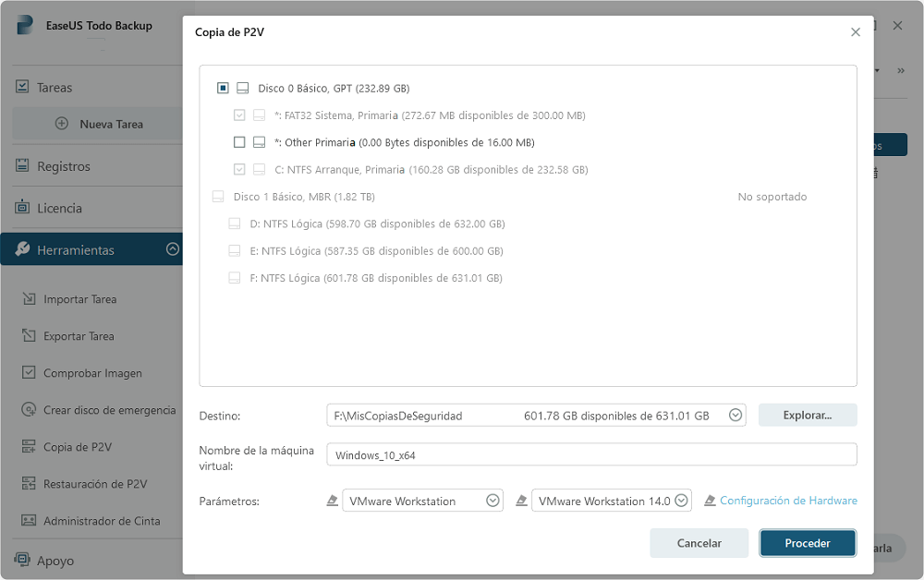Viewport: 924px width, 580px height.
Task: Click the Crear disco de emergencia icon
Action: point(28,410)
